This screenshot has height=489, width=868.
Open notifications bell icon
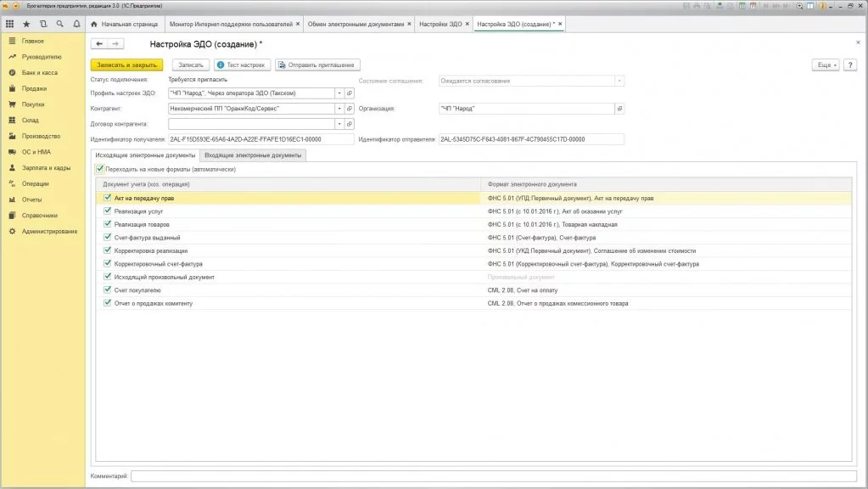(77, 24)
